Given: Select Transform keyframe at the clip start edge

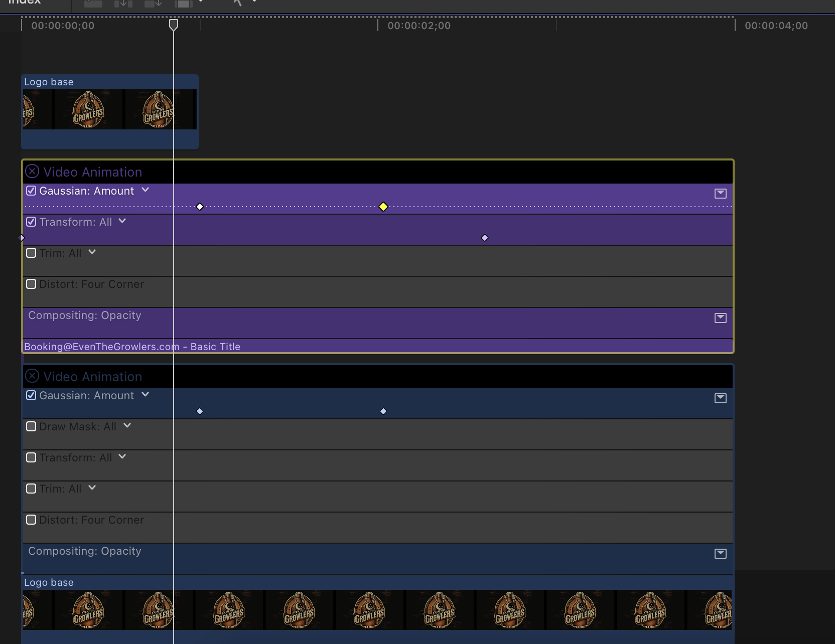Looking at the screenshot, I should (x=22, y=238).
